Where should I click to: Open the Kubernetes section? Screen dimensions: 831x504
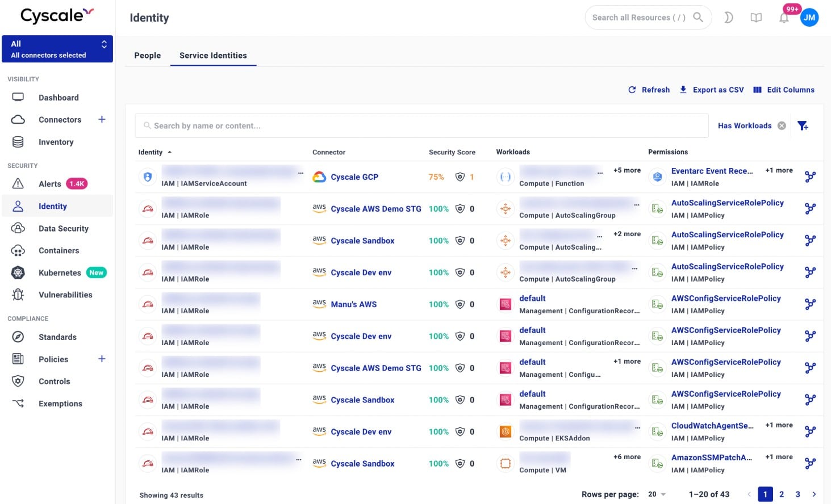pyautogui.click(x=60, y=272)
